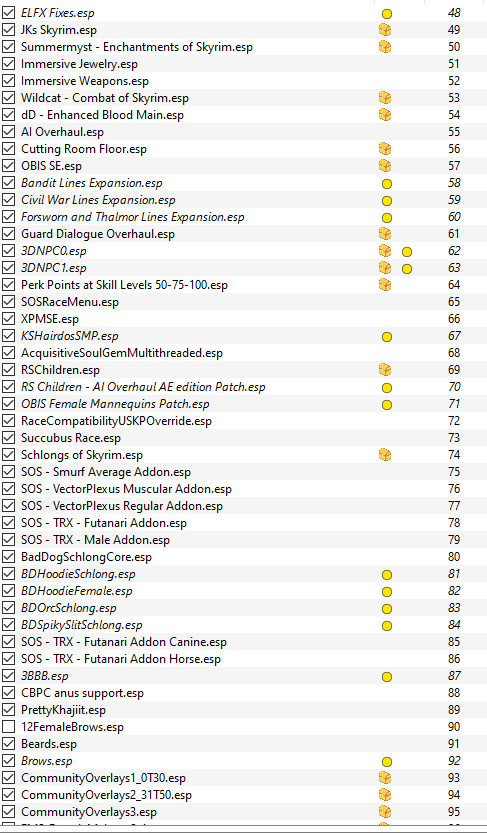The width and height of the screenshot is (487, 833).
Task: Select the JKs Skyrim.esp plugin name
Action: [59, 30]
